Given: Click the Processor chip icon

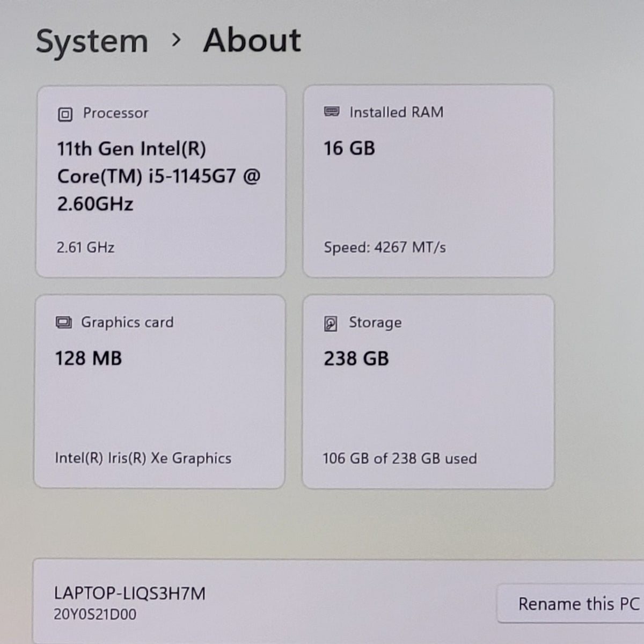Looking at the screenshot, I should (65, 114).
